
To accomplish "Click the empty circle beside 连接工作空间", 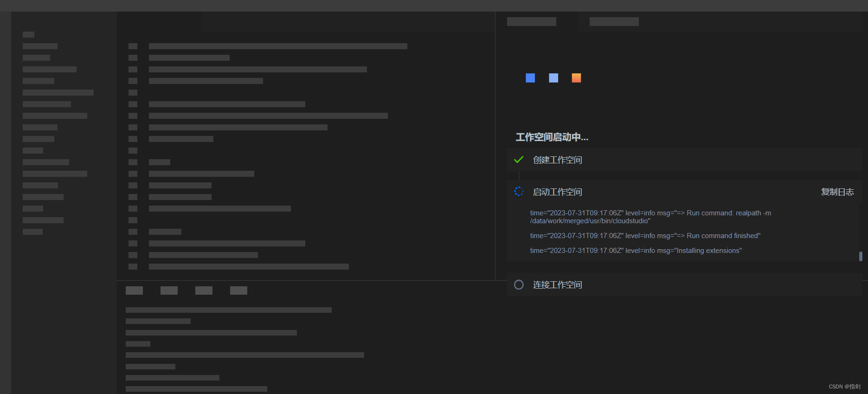I will click(519, 284).
